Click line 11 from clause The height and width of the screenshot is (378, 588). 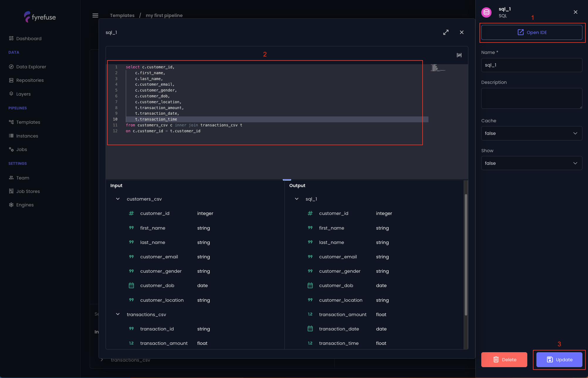tap(184, 125)
